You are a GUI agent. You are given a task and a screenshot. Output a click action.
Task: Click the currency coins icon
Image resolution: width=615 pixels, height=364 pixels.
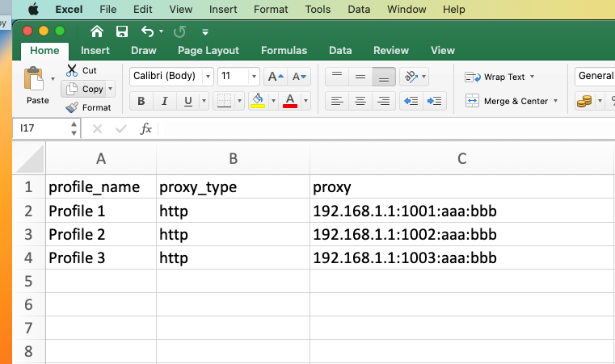(x=584, y=101)
